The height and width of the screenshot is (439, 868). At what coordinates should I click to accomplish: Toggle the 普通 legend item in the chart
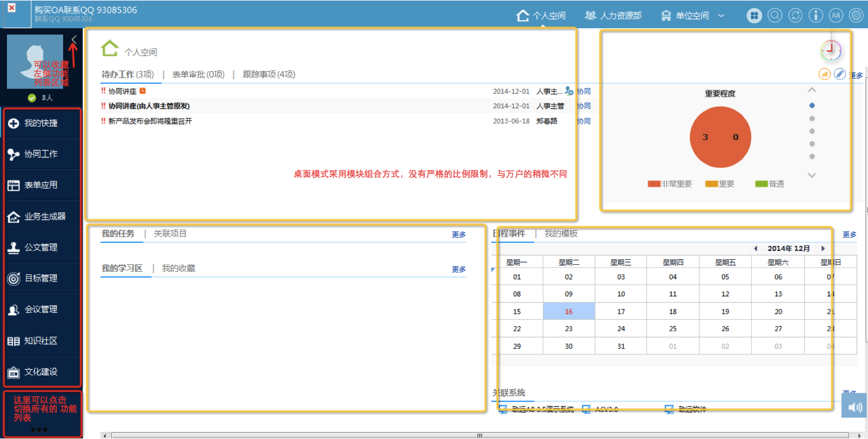(x=770, y=184)
